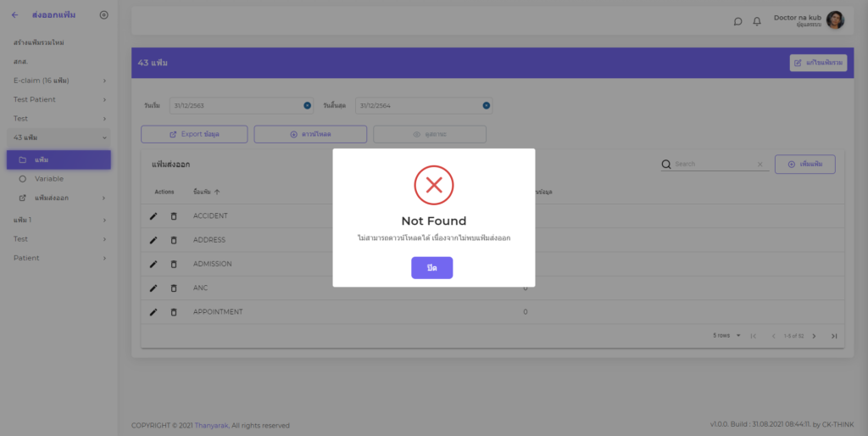
Task: Click the circular target icon beside ส่งออกแฟ้ม
Action: point(103,15)
